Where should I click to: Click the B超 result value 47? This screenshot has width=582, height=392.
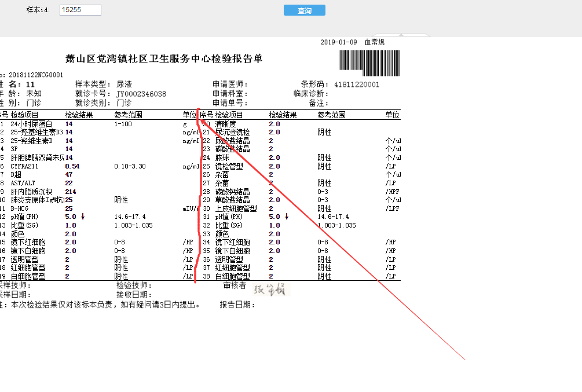click(69, 174)
